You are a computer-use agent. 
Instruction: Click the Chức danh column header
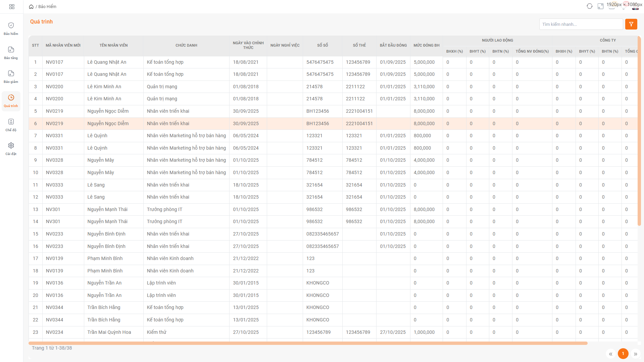186,45
